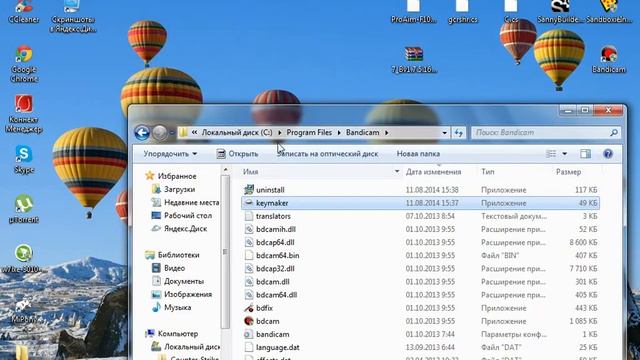Sort by the Дата изменения column header
The width and height of the screenshot is (640, 360).
[433, 172]
